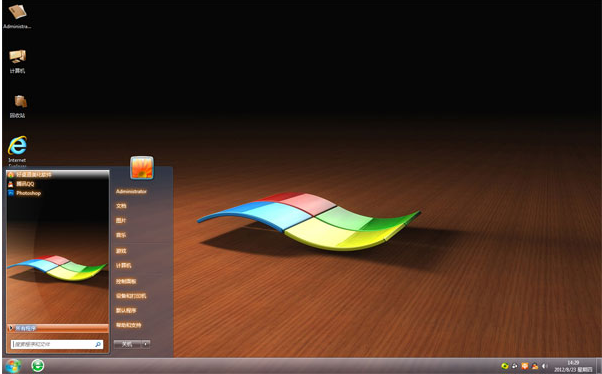The height and width of the screenshot is (374, 602).
Task: Click the Windows Start orb
Action: pyautogui.click(x=13, y=366)
